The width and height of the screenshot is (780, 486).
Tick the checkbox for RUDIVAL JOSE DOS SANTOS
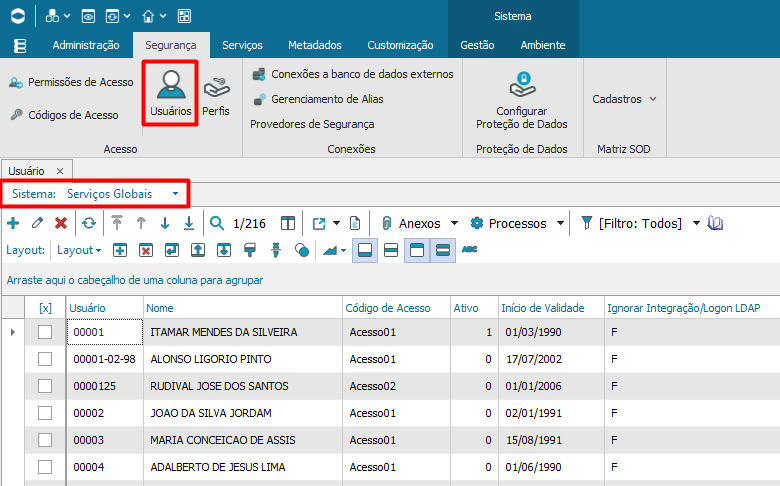pyautogui.click(x=45, y=386)
